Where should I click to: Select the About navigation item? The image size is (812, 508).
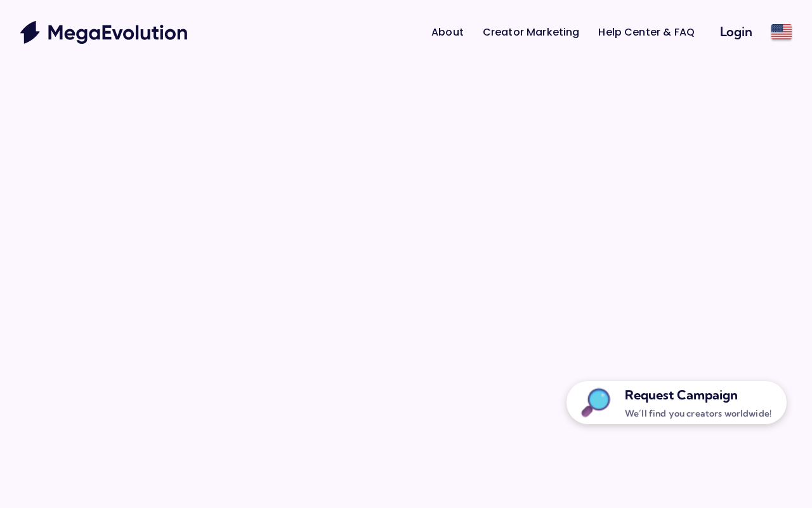click(447, 32)
